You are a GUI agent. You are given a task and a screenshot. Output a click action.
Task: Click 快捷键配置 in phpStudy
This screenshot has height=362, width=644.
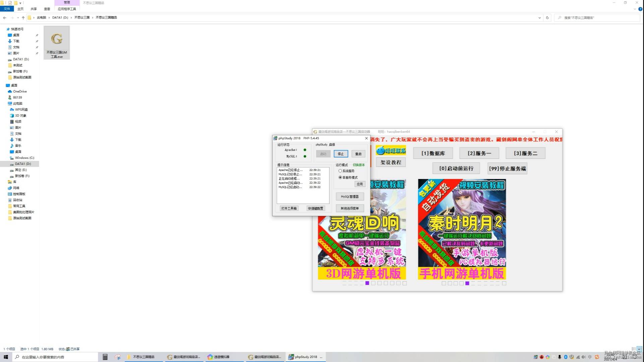315,208
